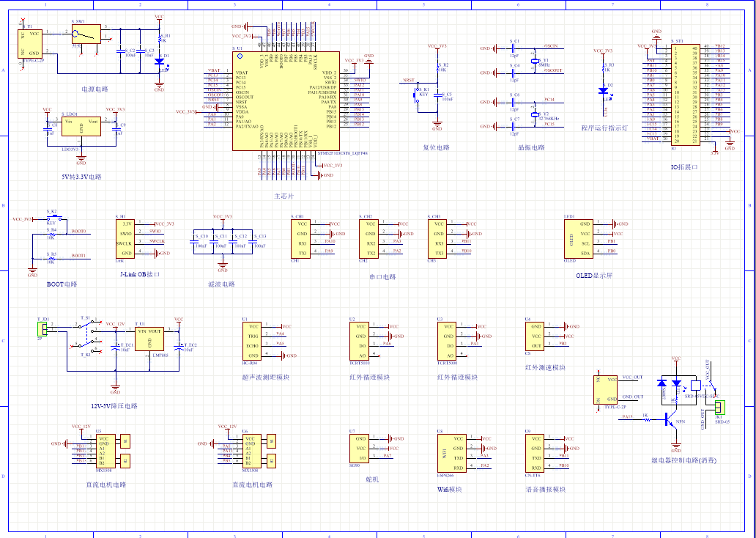
Task: Click the 红外测速模块 label
Action: (545, 368)
